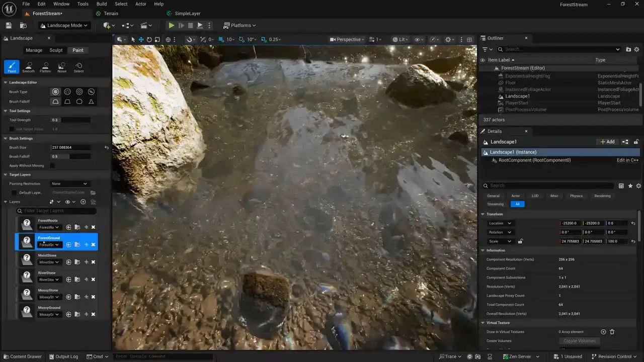The image size is (644, 362).
Task: Select the Noise landscape tool
Action: coord(62,67)
